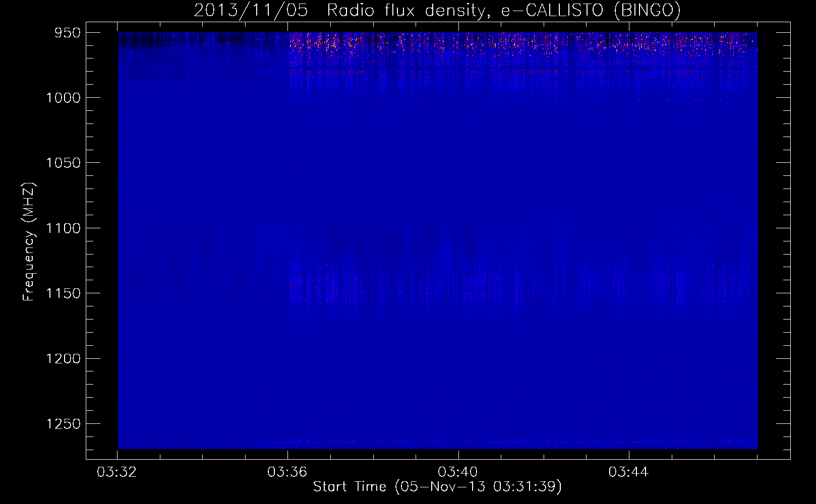Click the 'Frequency (MHZ)' vertical axis title

29,242
